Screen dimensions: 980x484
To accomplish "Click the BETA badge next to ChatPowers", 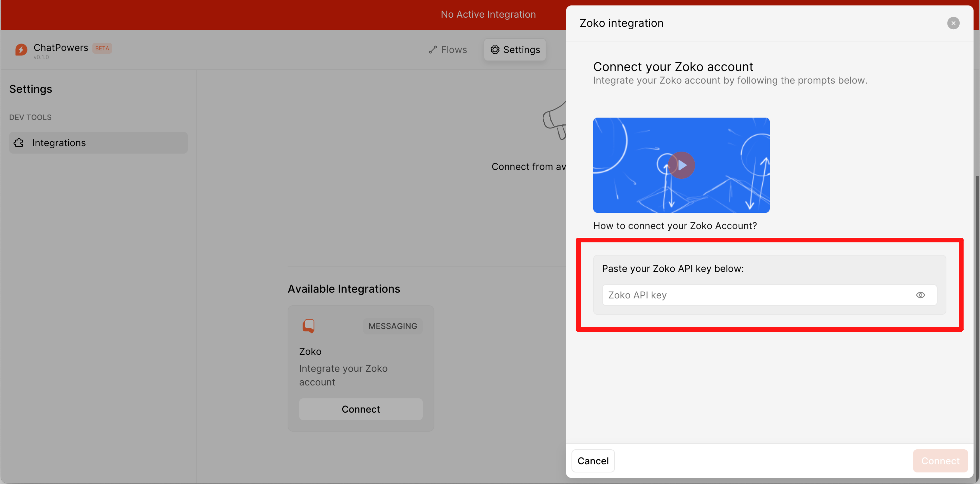I will (102, 48).
